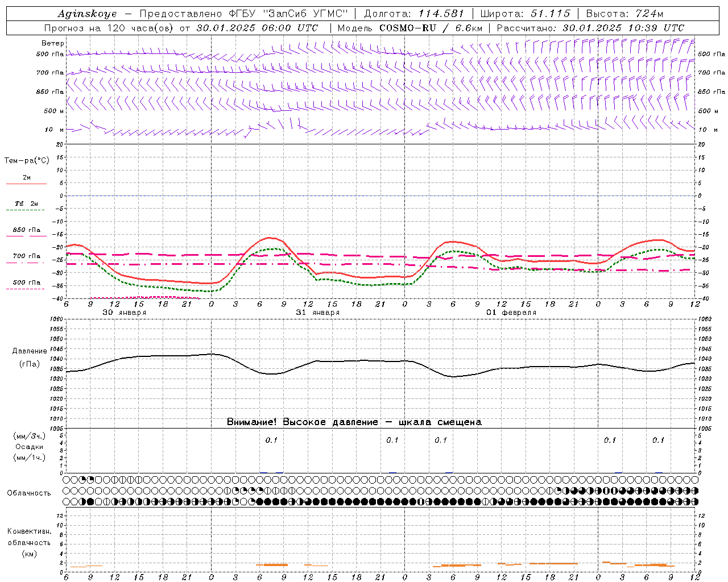The width and height of the screenshot is (728, 582).
Task: Click the "Облачность" cloud cover label
Action: 29,493
